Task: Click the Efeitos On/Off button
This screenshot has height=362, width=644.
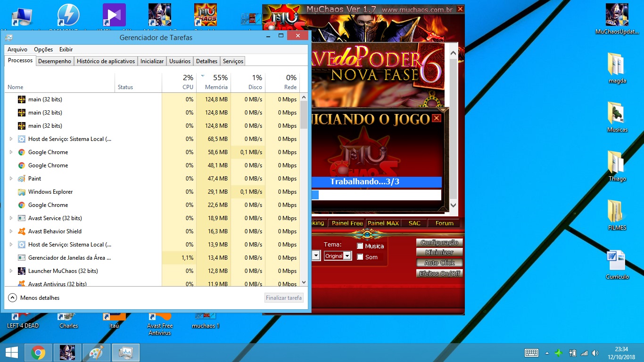Action: click(x=439, y=273)
